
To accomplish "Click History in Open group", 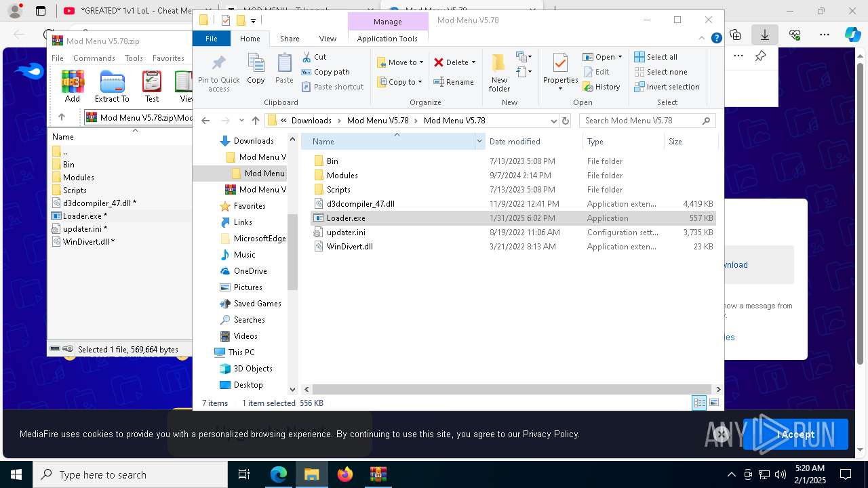I will [x=601, y=87].
